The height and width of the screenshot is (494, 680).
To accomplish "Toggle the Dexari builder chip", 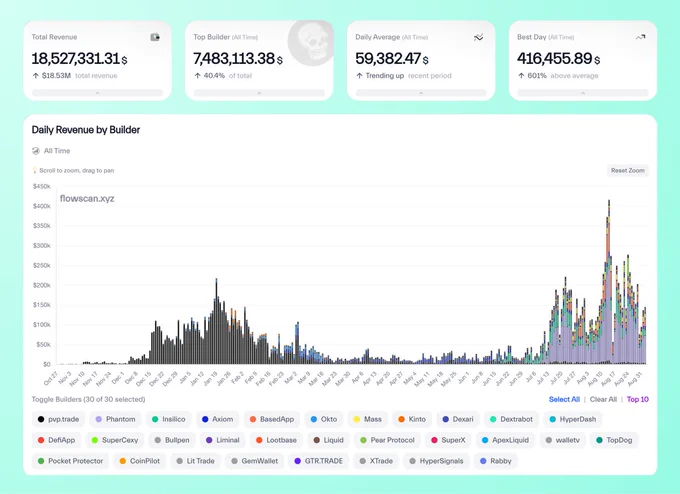I will pos(458,419).
